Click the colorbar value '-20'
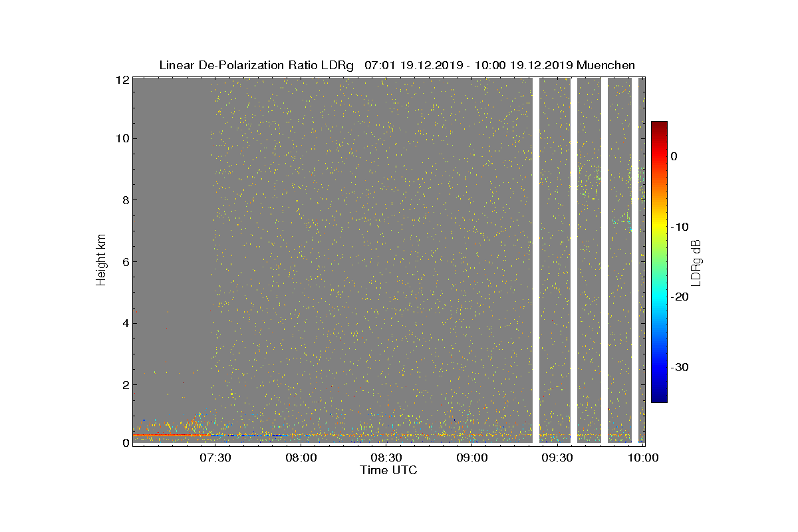This screenshot has height=532, width=798. [x=678, y=297]
